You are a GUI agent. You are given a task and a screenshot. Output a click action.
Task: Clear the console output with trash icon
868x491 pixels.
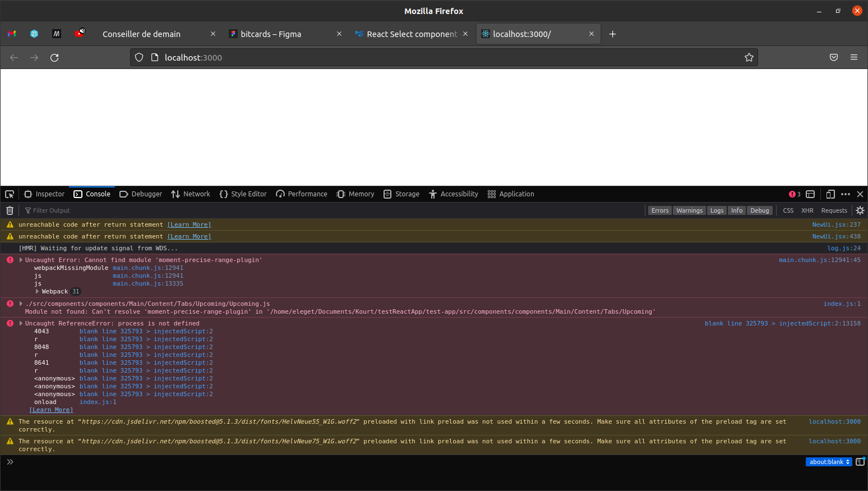(x=10, y=210)
